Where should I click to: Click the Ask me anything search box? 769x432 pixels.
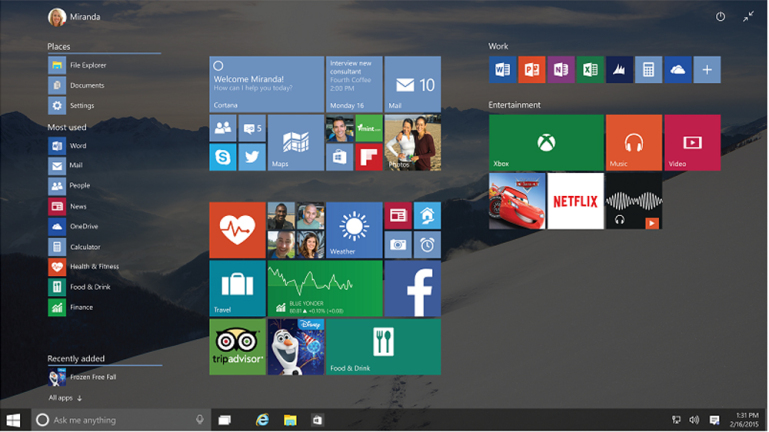pos(115,420)
